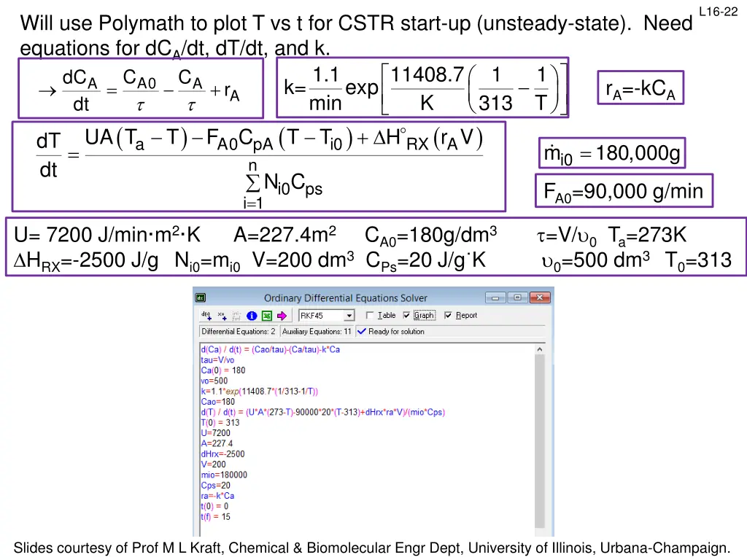
Task: Maximize the Ordinary Differential Equations Solver window
Action: pyautogui.click(x=517, y=297)
